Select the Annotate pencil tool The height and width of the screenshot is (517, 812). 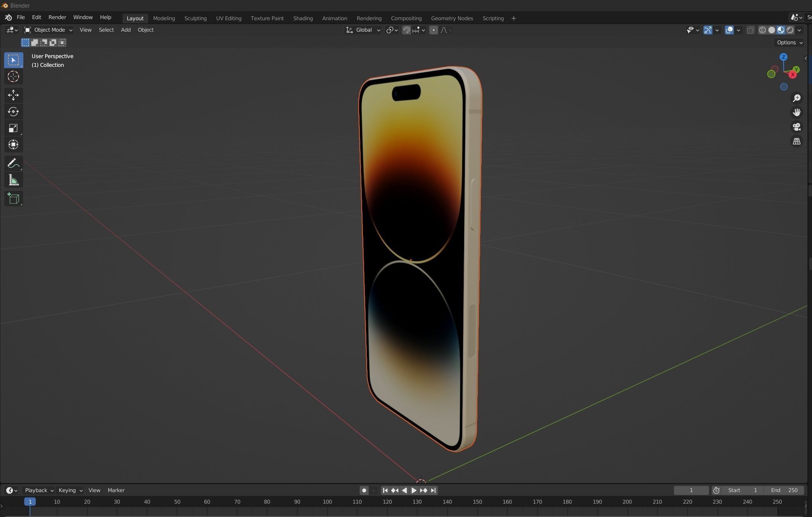point(13,163)
